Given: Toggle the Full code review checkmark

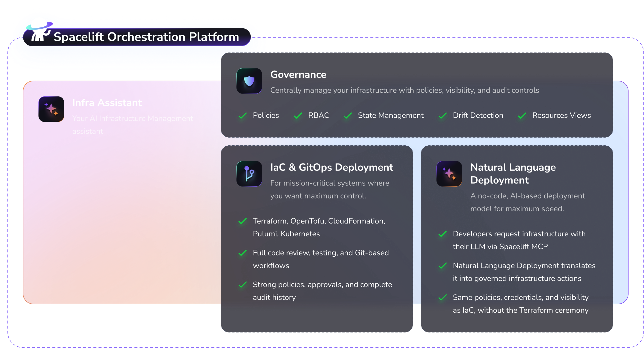Looking at the screenshot, I should pyautogui.click(x=242, y=253).
